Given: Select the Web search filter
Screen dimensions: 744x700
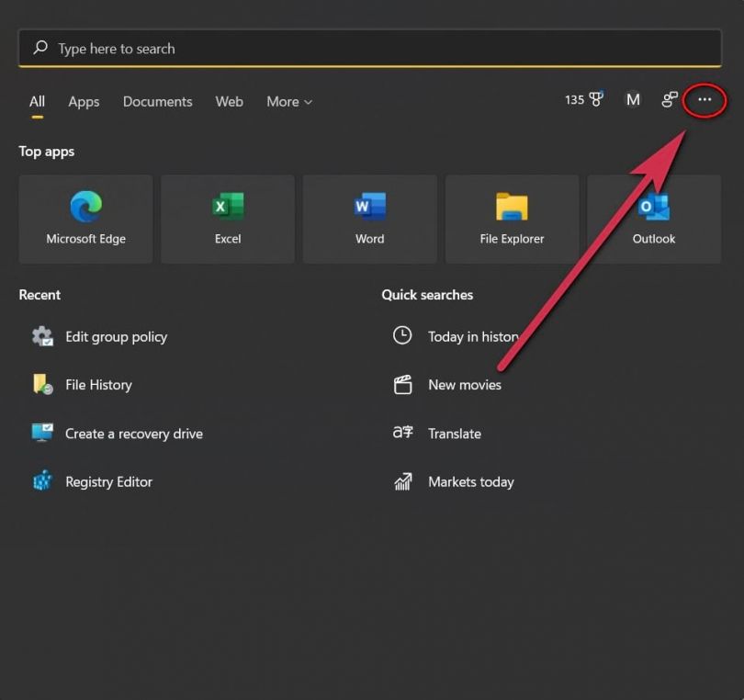Looking at the screenshot, I should click(229, 101).
